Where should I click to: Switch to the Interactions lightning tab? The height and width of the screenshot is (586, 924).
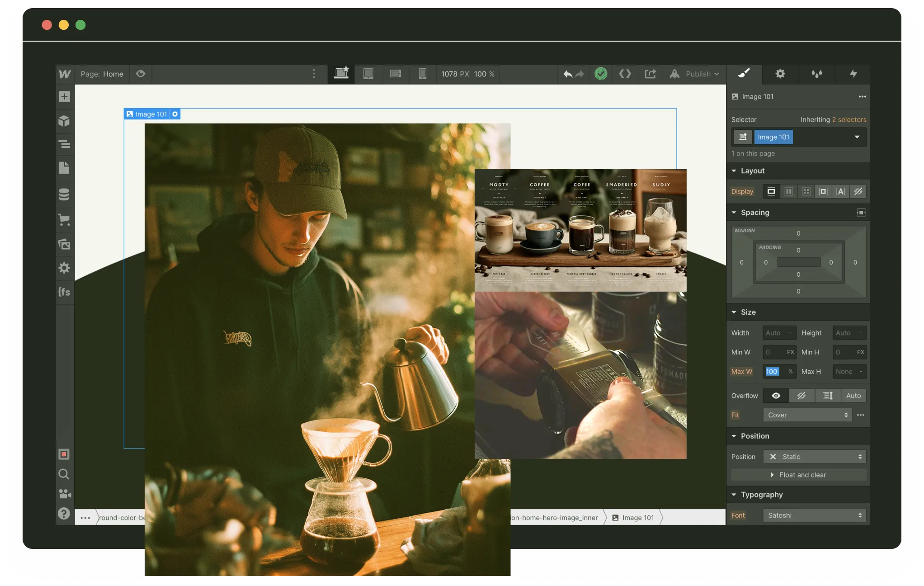click(853, 73)
